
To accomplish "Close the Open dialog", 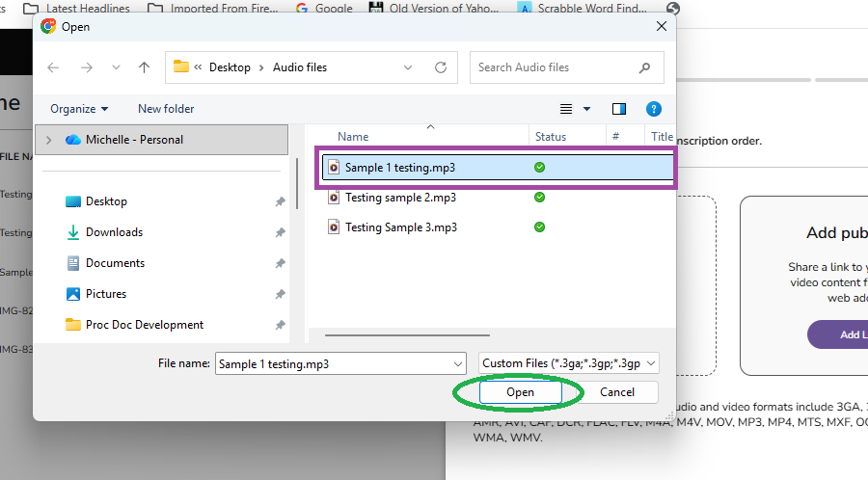I will click(661, 27).
